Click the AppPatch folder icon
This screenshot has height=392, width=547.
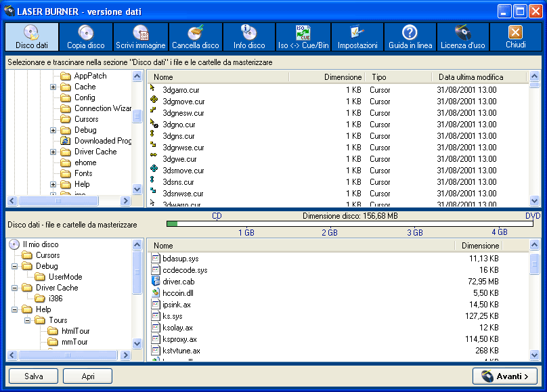(65, 76)
